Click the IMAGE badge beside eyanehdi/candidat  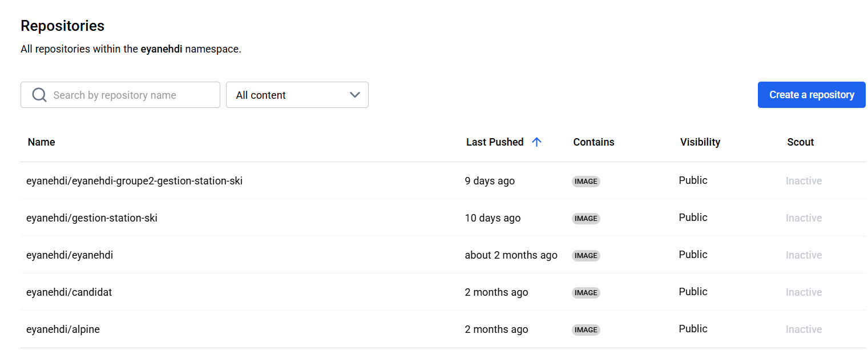click(586, 292)
